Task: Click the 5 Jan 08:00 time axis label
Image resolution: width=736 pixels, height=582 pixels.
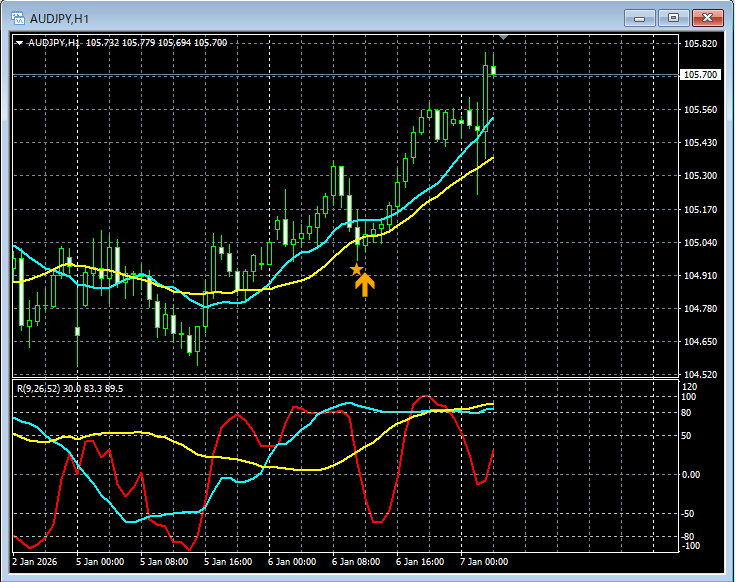Action: click(x=164, y=561)
